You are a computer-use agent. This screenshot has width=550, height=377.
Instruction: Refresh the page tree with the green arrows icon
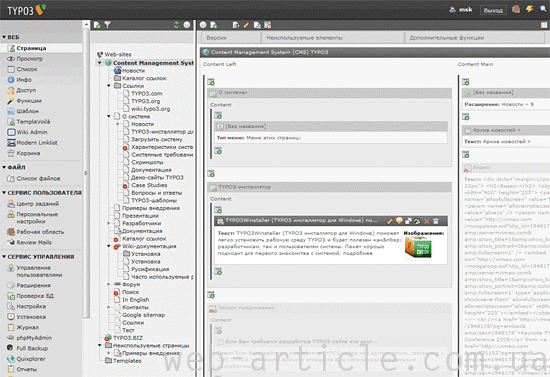coord(176,25)
